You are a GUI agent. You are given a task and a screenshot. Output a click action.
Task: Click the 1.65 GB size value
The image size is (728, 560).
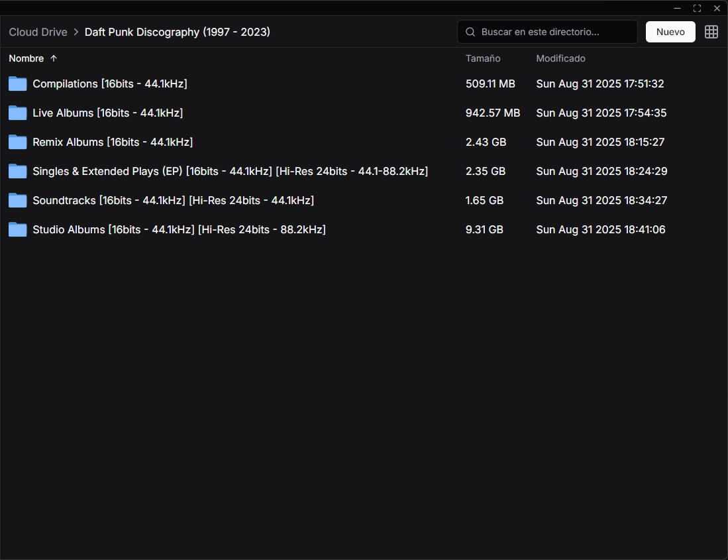pos(484,200)
